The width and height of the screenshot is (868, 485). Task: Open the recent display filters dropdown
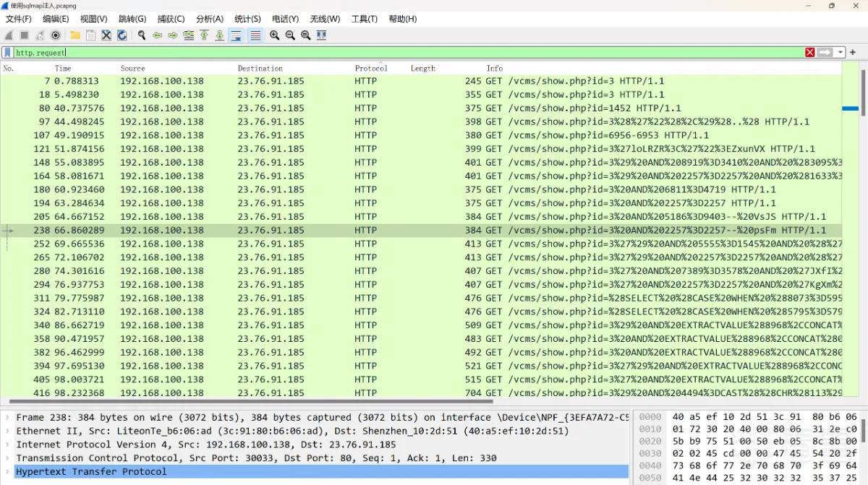[841, 52]
